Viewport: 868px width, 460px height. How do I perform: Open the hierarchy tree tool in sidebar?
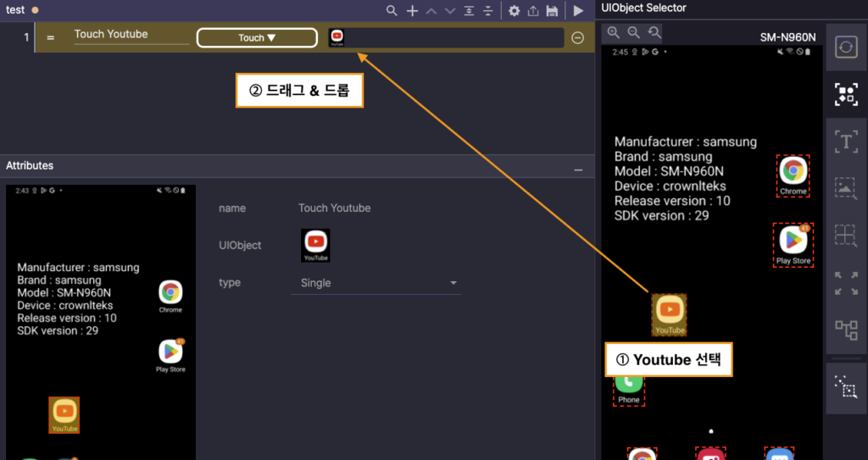[846, 329]
